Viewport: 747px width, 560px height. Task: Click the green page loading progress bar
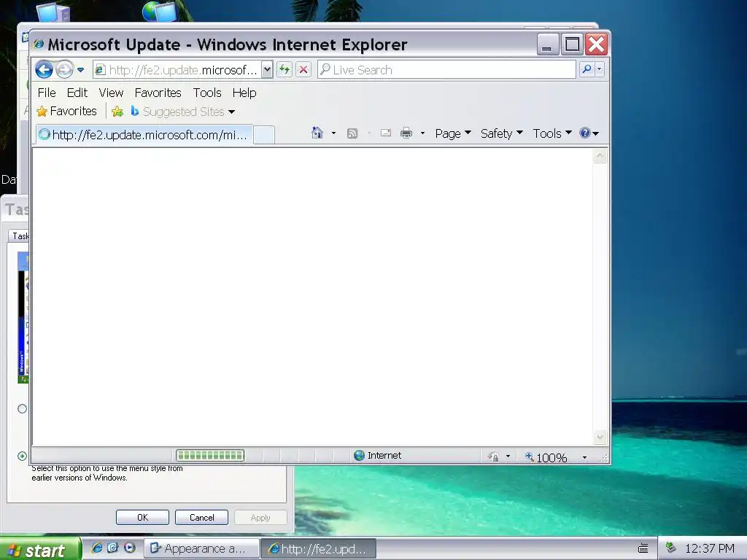click(210, 456)
